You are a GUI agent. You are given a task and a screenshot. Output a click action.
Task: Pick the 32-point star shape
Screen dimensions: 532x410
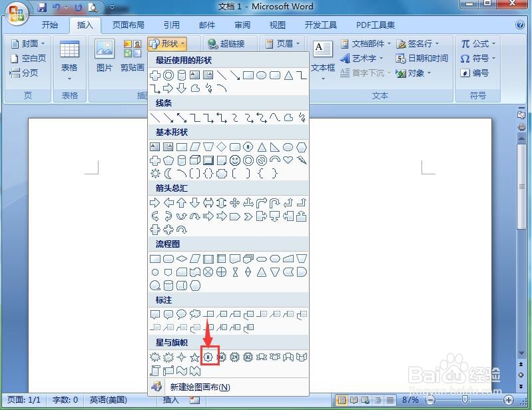[x=248, y=357]
